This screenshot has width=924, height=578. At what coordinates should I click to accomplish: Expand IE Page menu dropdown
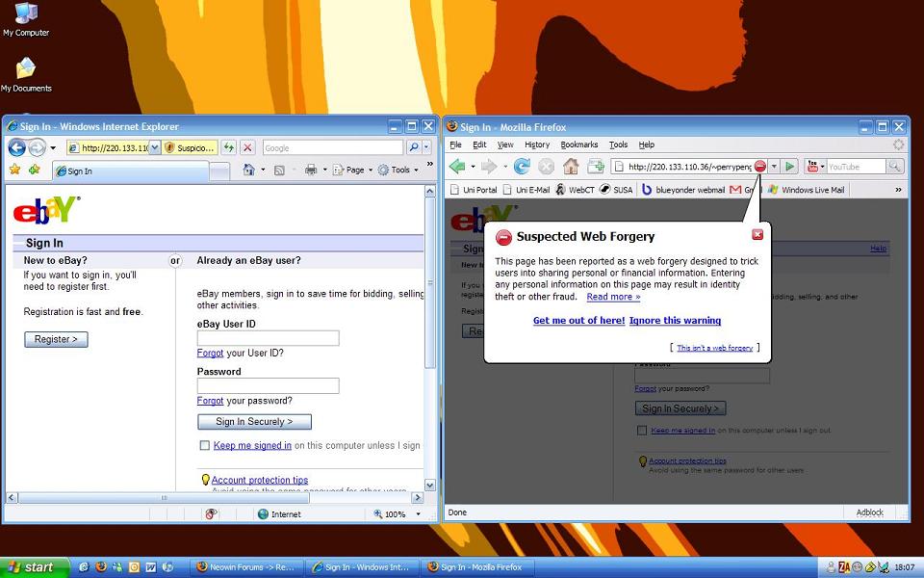click(x=354, y=170)
